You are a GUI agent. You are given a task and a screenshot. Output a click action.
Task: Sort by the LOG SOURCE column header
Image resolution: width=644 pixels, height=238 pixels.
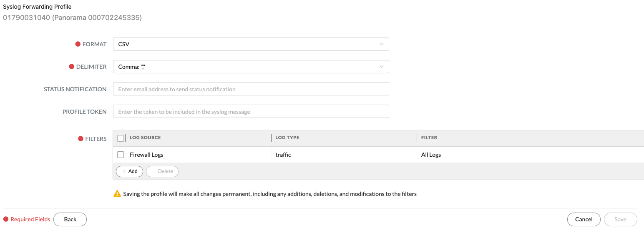click(x=145, y=138)
